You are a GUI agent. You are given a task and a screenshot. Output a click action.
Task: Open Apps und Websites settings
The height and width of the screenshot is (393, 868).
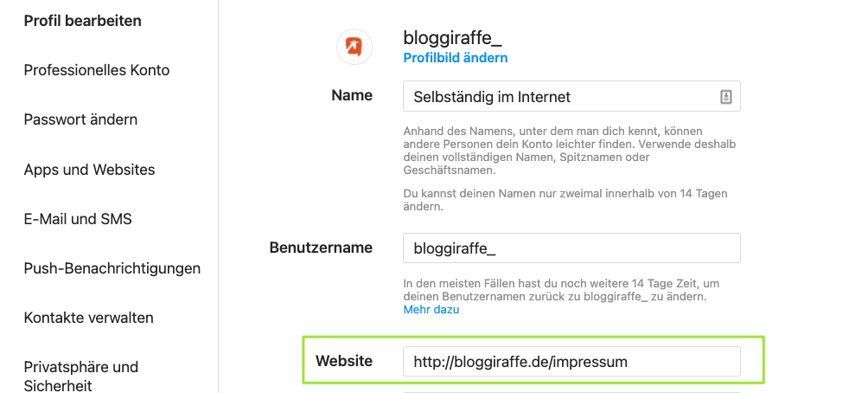pyautogui.click(x=90, y=170)
